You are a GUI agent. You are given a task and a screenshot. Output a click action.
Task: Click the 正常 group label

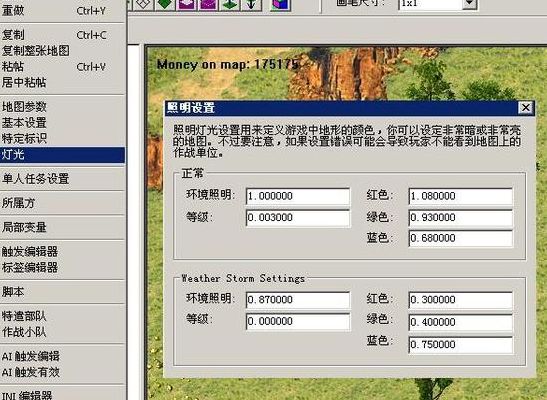click(x=192, y=173)
